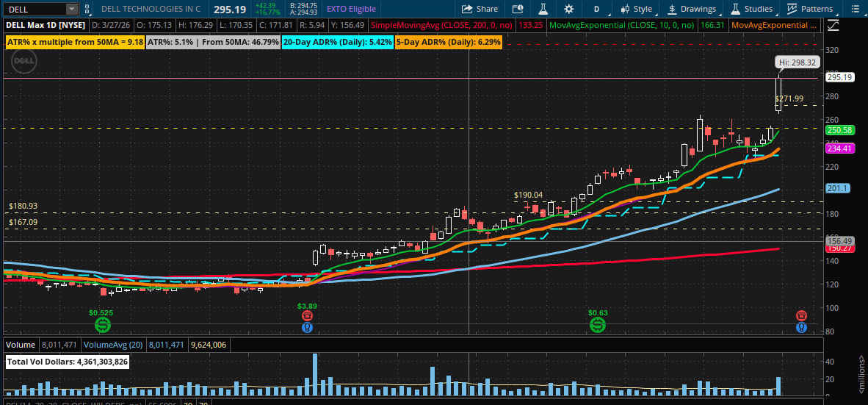Click the $190.04 price level label
This screenshot has height=405, width=868.
(x=528, y=195)
